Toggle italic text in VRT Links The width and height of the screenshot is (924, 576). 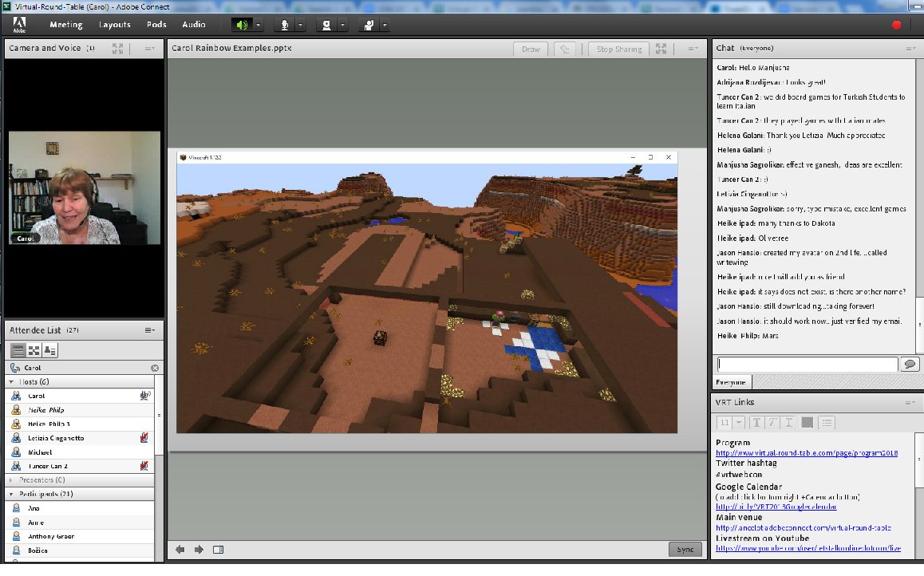pos(772,423)
